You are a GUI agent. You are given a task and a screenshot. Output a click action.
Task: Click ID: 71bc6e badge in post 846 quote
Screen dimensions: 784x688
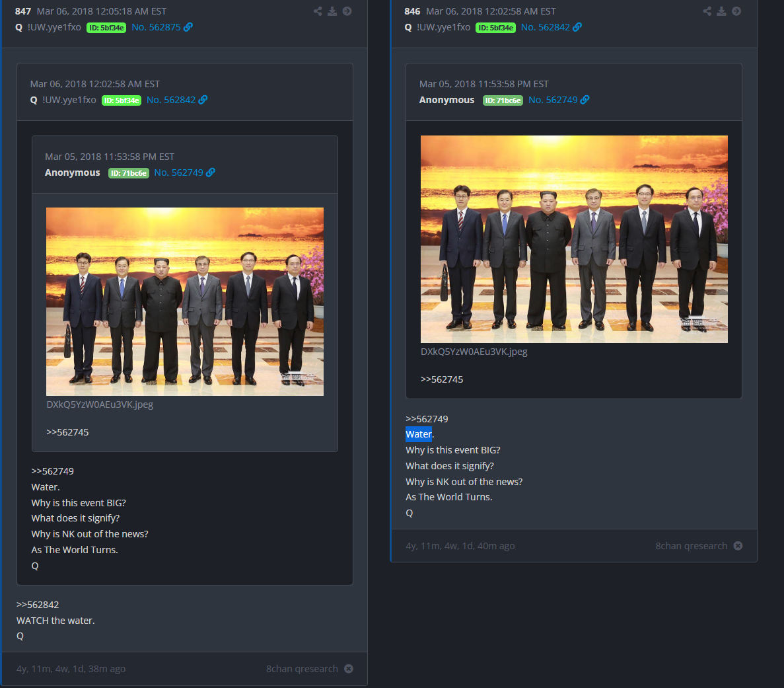tap(503, 100)
